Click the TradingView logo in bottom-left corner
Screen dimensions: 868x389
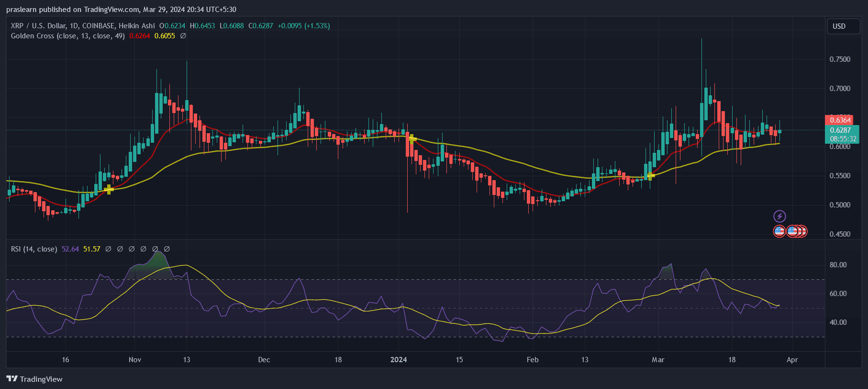point(34,379)
